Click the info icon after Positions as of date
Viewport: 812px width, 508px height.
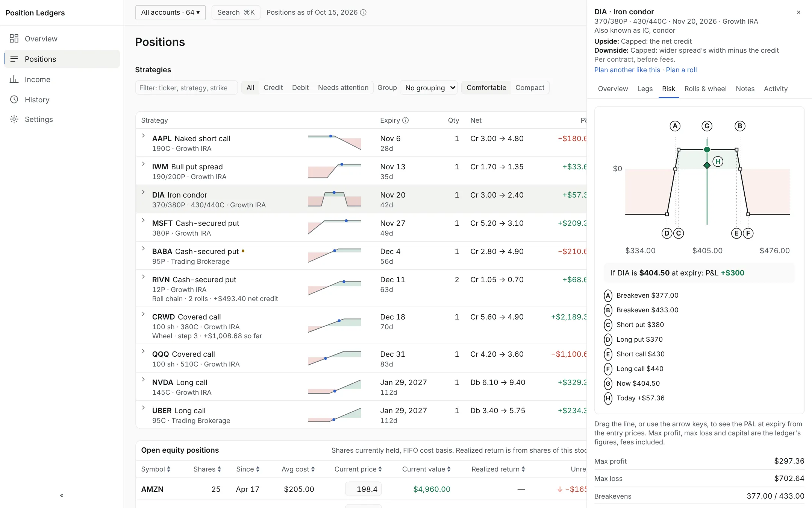click(x=363, y=12)
